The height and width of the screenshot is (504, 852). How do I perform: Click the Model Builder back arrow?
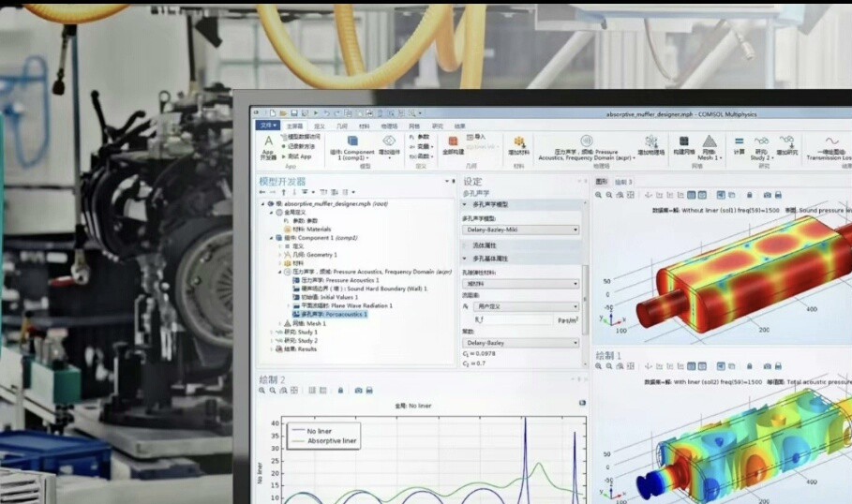click(262, 192)
